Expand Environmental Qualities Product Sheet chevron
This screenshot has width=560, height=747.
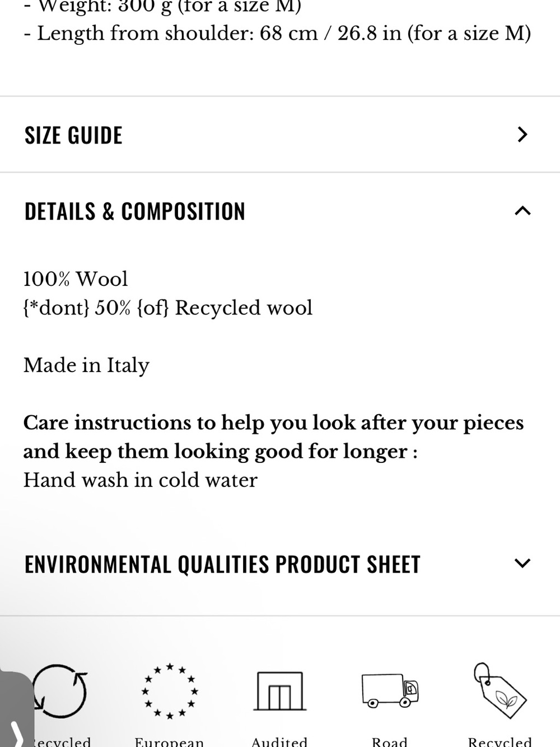(522, 563)
